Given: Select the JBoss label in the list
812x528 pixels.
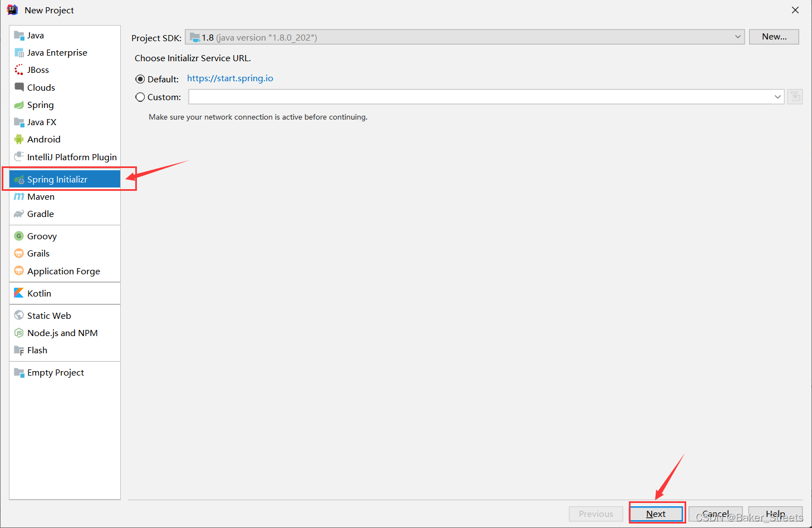Looking at the screenshot, I should click(38, 70).
